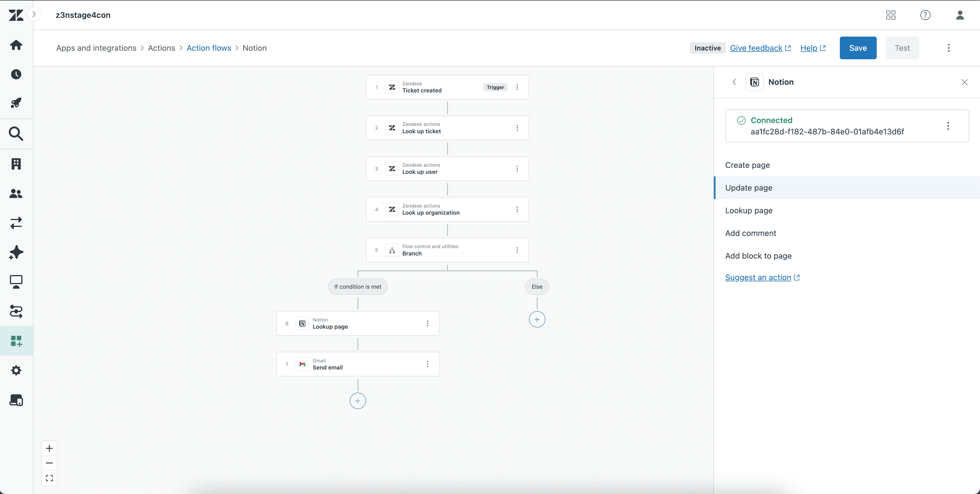Select the Else branch label

click(x=537, y=287)
